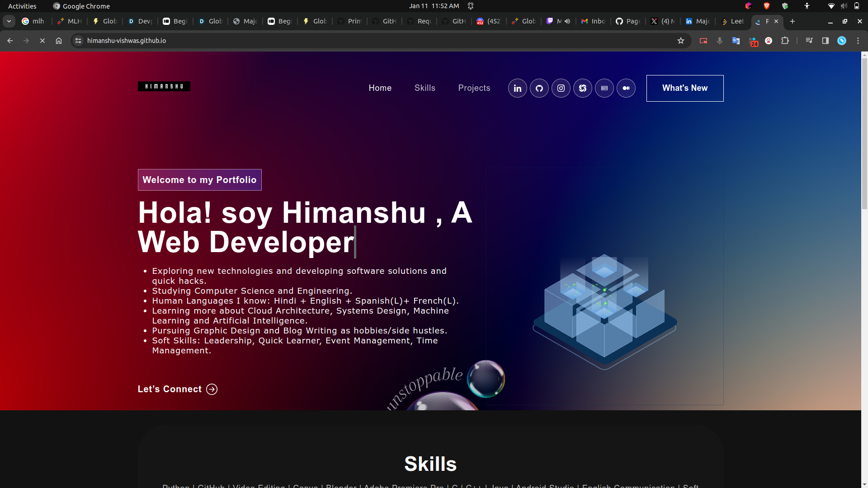
Task: Open the Chrome three-dot menu
Action: 858,41
